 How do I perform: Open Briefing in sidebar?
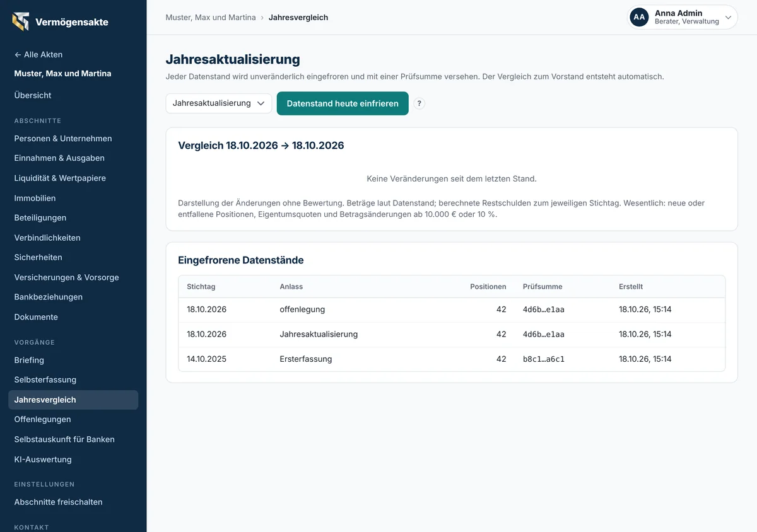[x=29, y=360]
